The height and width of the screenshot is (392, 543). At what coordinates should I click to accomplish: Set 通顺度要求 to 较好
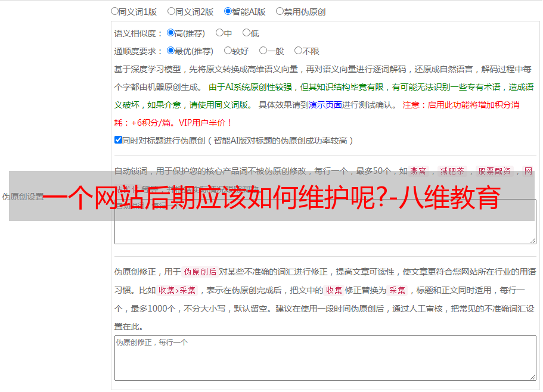pos(228,51)
